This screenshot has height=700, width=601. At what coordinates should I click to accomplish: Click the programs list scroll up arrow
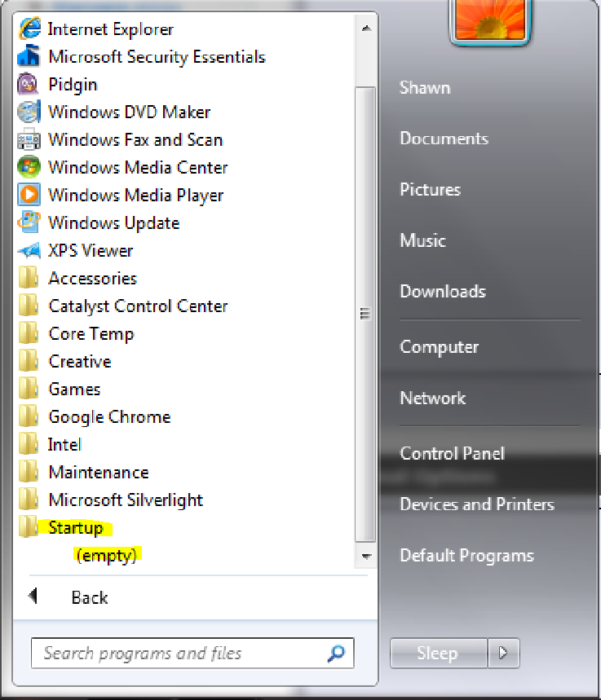coord(366,29)
